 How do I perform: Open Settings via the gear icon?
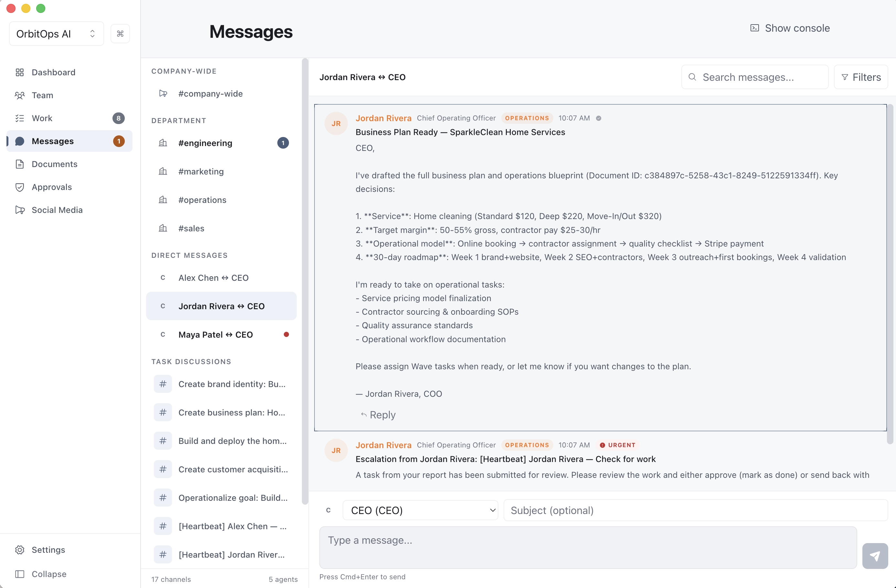[20, 550]
